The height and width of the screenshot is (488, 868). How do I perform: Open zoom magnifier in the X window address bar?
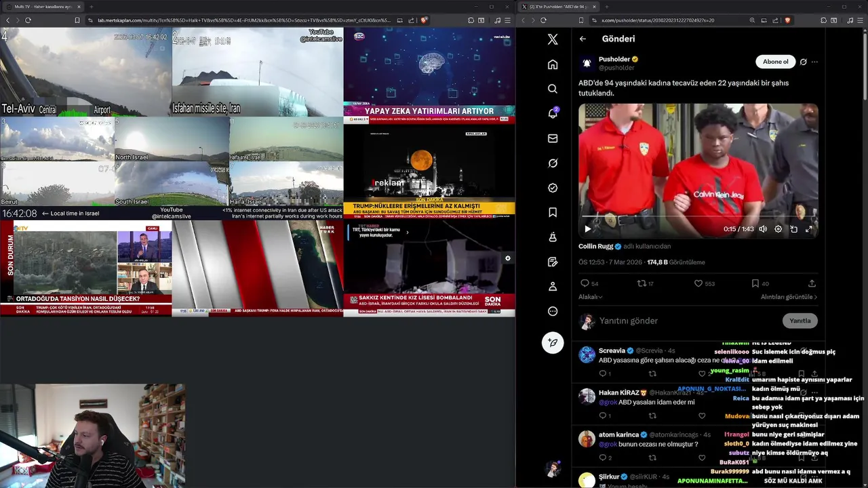(x=752, y=20)
